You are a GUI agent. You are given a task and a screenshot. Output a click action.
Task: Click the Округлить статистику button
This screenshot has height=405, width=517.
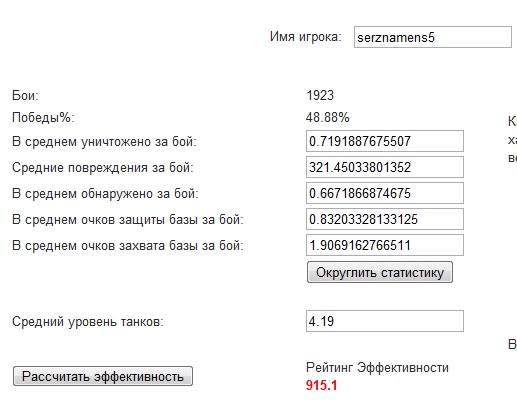point(380,272)
